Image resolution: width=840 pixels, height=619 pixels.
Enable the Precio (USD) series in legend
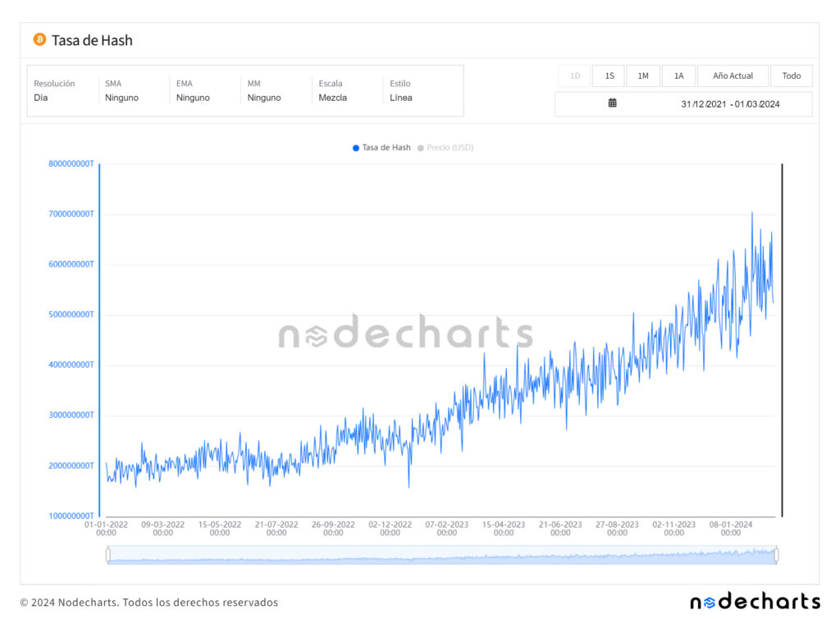tap(450, 148)
